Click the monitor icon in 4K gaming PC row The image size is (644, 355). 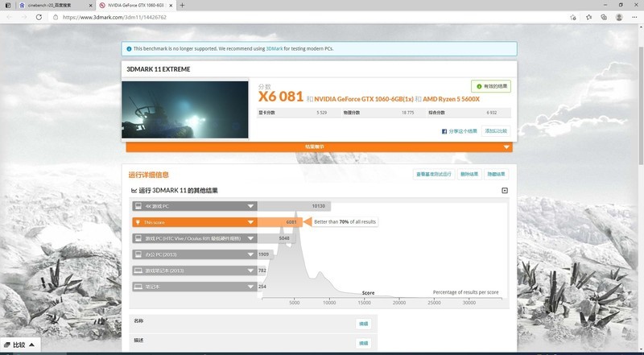coord(138,206)
